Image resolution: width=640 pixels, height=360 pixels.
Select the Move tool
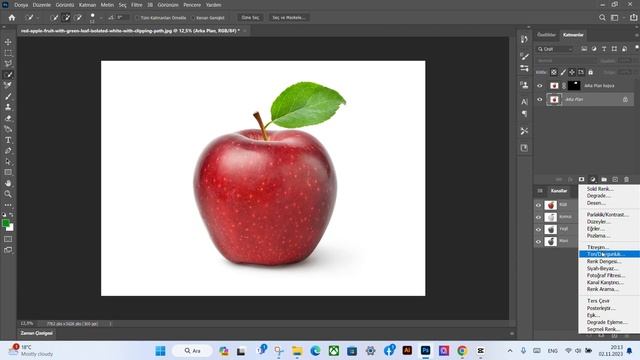coord(8,42)
